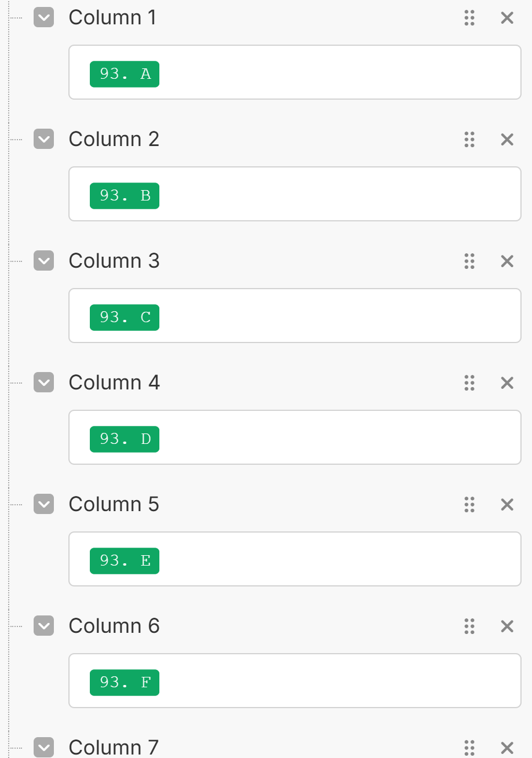Collapse the Column 4 section
Viewport: 532px width, 758px height.
pyautogui.click(x=44, y=383)
